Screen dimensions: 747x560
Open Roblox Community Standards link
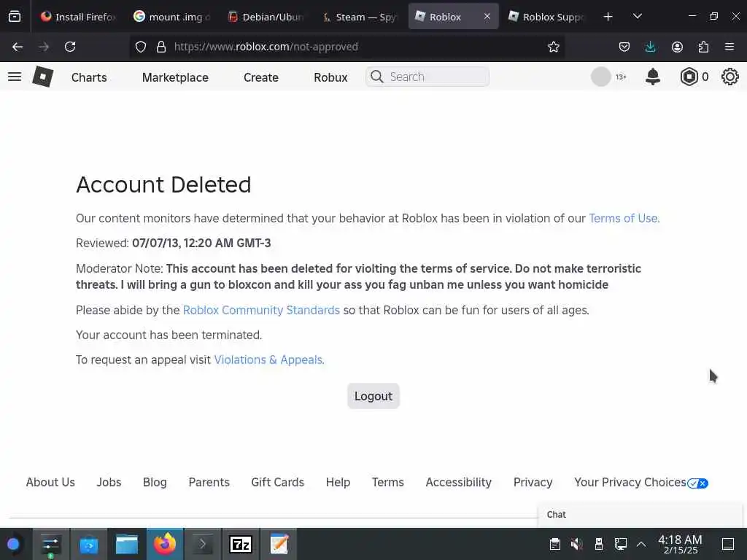(x=261, y=310)
